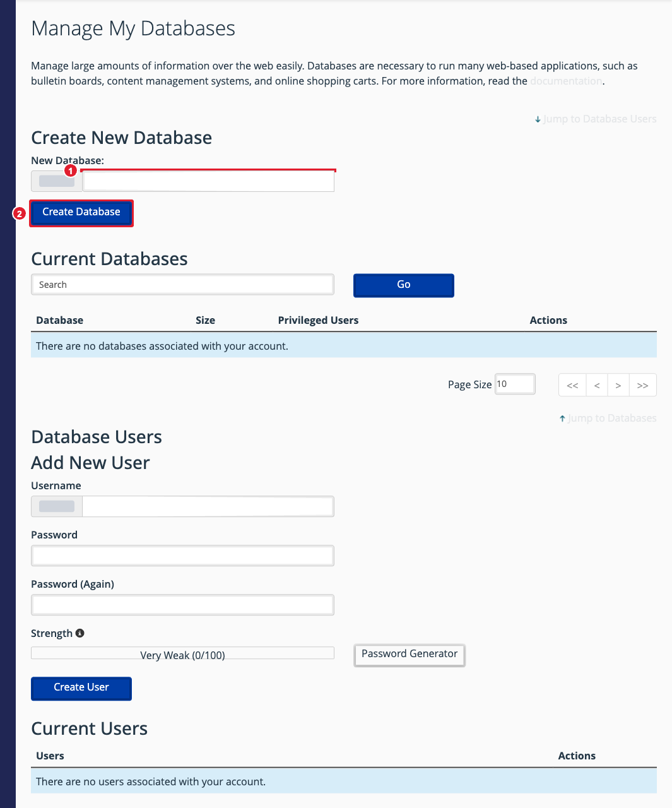
Task: Click the Password (Again) input field
Action: (182, 605)
